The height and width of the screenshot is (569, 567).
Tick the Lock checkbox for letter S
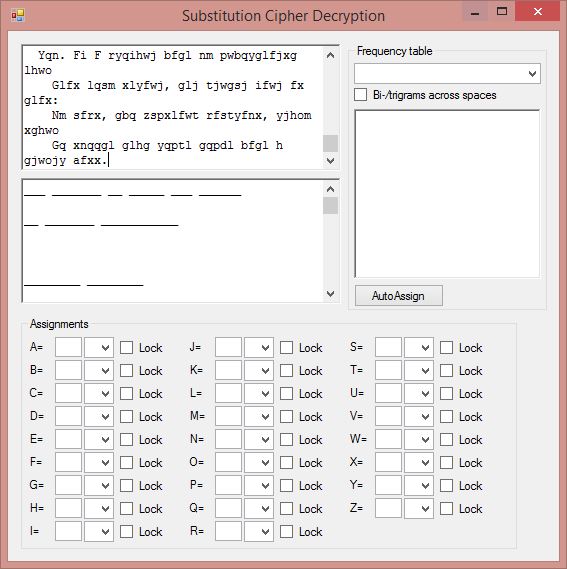coord(446,347)
